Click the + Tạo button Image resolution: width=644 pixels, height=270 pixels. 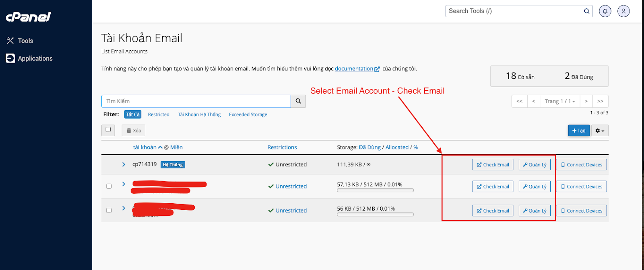[579, 131]
